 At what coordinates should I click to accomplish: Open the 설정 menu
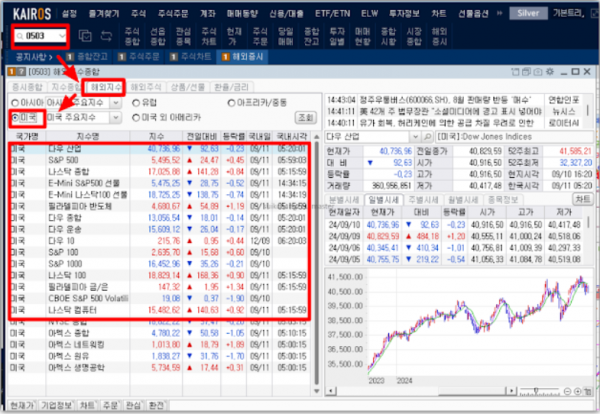tap(69, 14)
